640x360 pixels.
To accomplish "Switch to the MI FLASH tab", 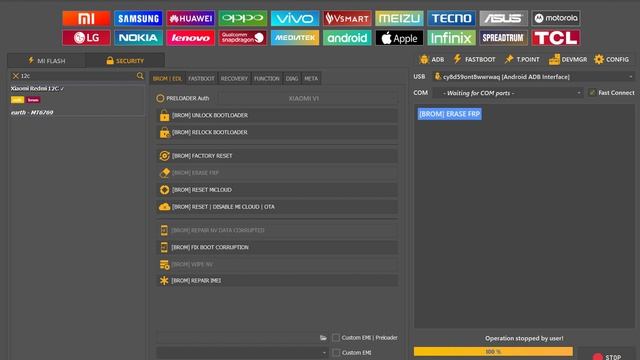I will click(x=46, y=61).
